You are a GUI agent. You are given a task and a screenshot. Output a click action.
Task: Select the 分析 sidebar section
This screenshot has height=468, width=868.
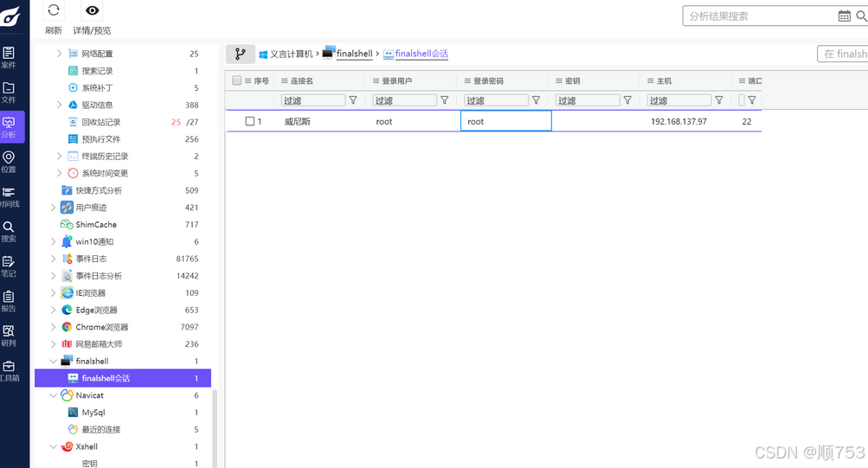(x=10, y=127)
